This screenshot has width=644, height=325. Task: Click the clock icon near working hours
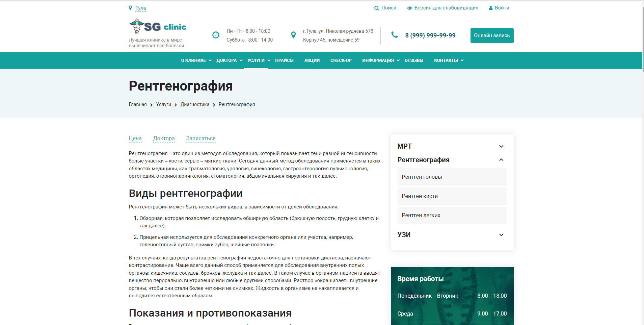[x=216, y=35]
